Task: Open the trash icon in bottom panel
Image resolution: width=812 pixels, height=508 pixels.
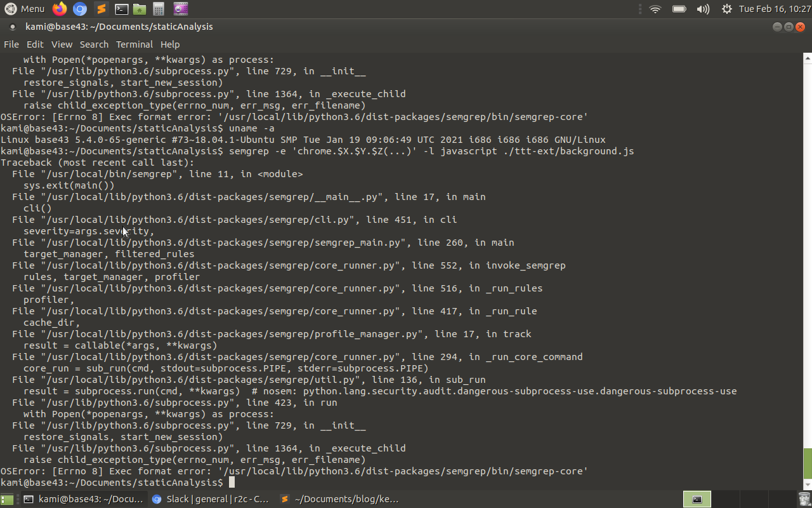Action: click(x=804, y=499)
